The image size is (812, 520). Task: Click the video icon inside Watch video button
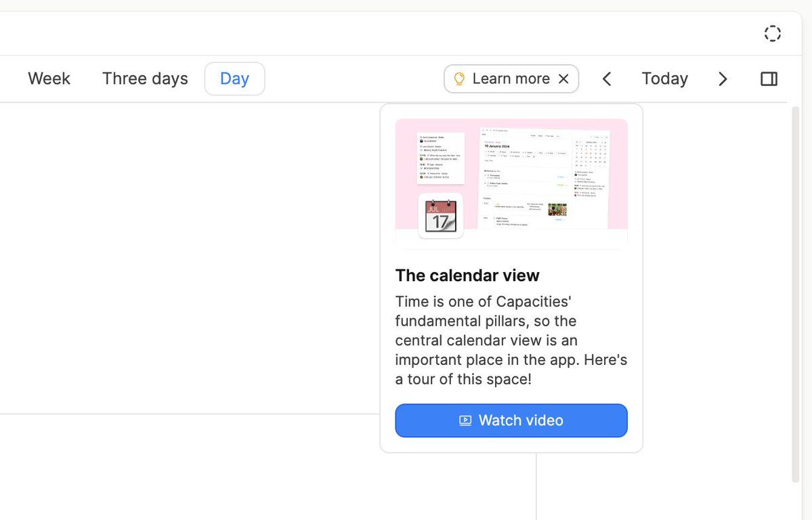click(465, 420)
